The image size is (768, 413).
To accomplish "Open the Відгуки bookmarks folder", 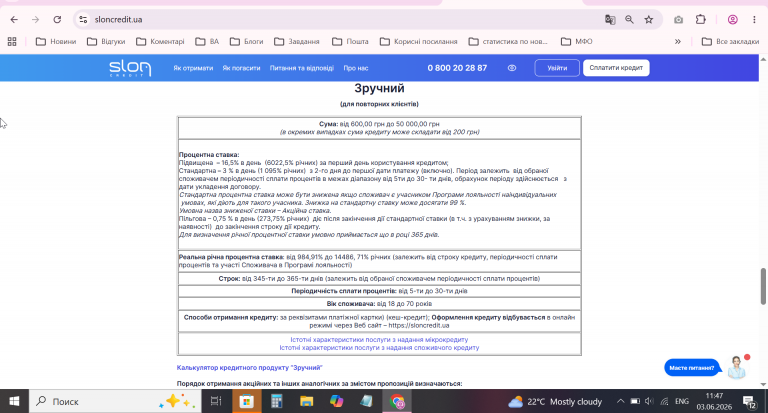I will (x=106, y=42).
